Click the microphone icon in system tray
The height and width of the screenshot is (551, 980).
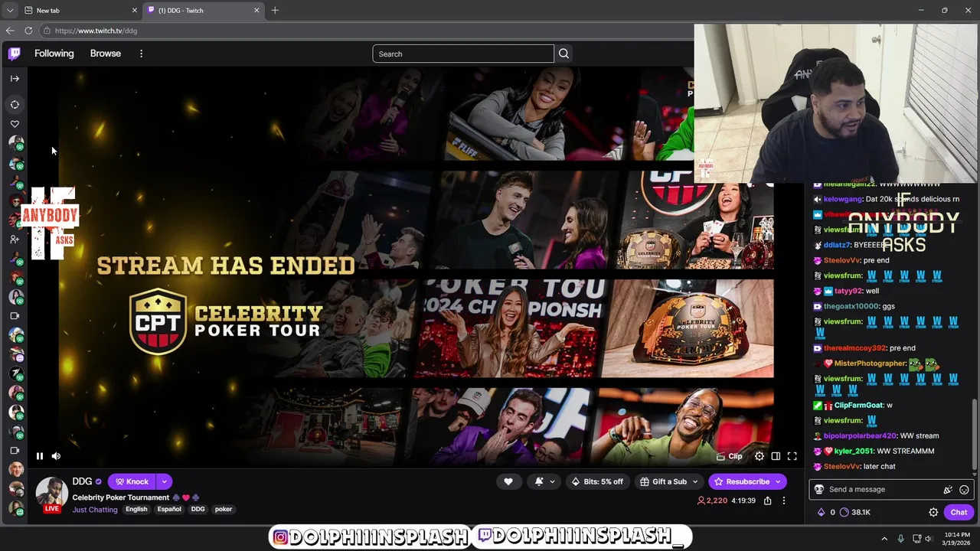point(901,539)
